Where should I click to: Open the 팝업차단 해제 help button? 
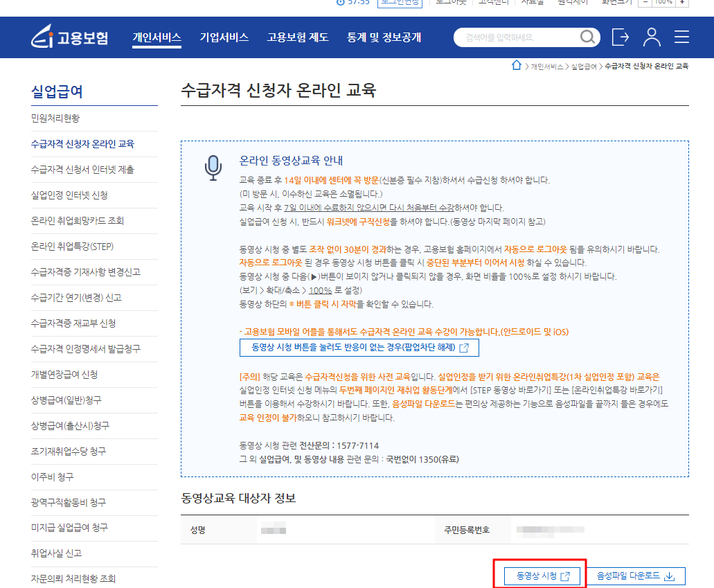click(359, 348)
